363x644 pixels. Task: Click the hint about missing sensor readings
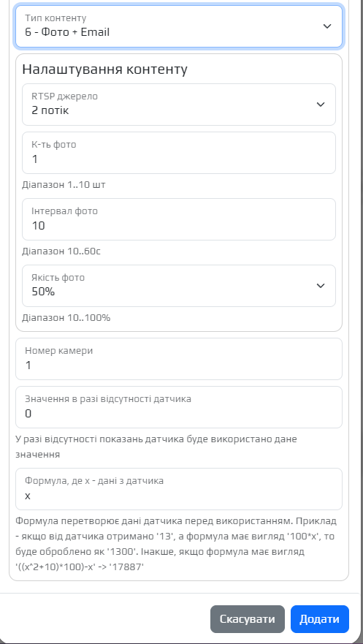coord(156,447)
